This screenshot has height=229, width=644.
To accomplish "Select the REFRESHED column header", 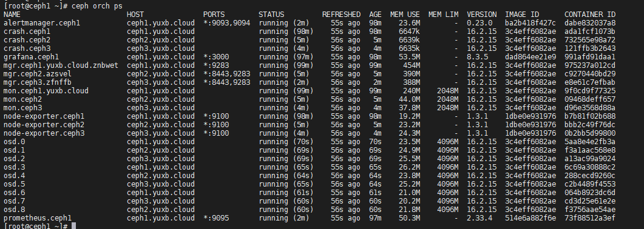I will [341, 15].
